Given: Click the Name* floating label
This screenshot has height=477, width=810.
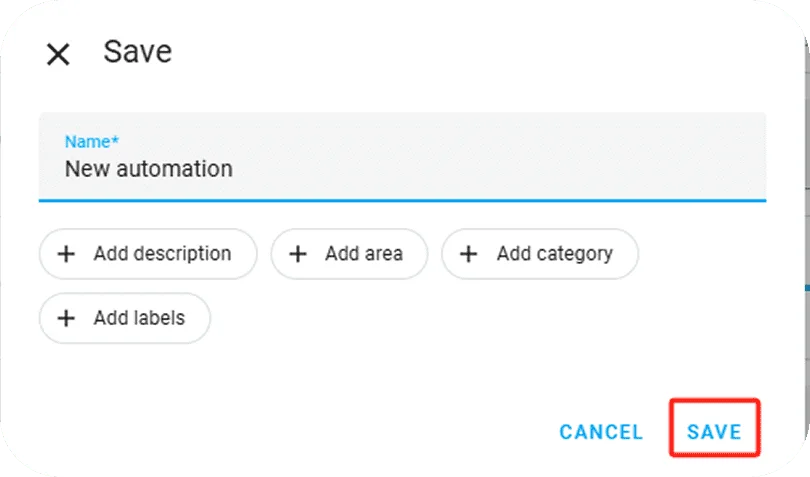Looking at the screenshot, I should 92,142.
